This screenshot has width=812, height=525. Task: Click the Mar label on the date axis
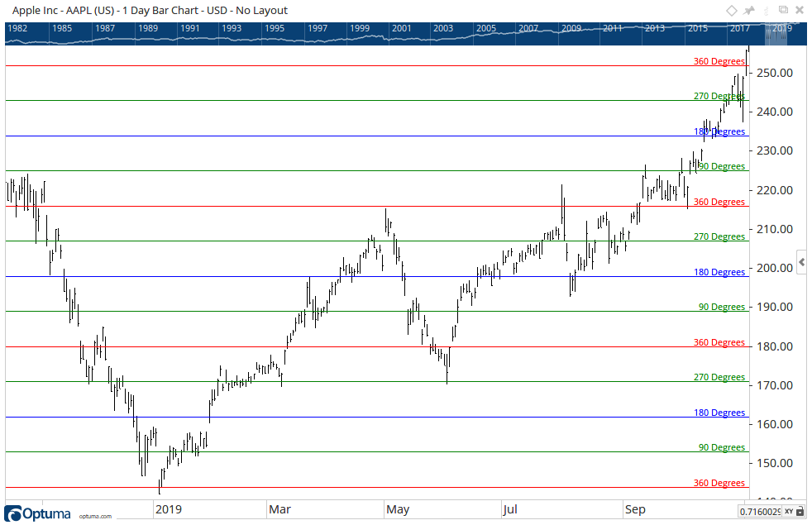tap(279, 509)
